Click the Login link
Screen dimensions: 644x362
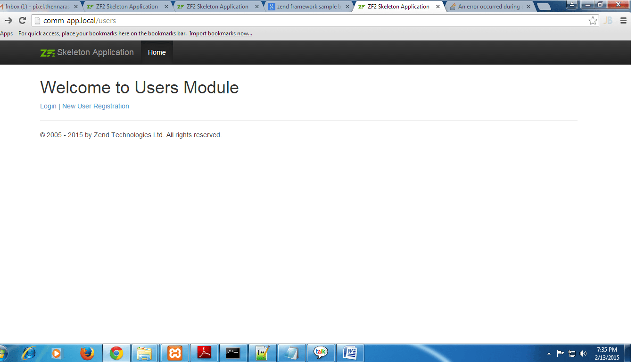pyautogui.click(x=48, y=106)
